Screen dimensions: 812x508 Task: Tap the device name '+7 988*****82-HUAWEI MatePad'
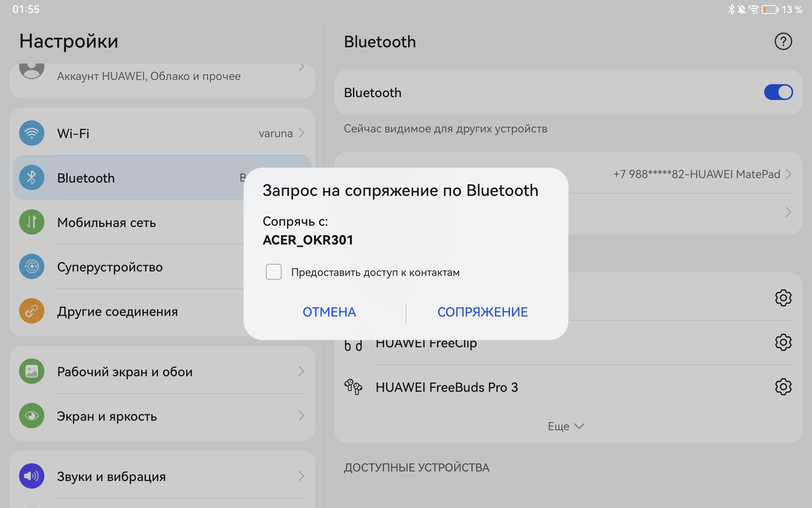[697, 174]
